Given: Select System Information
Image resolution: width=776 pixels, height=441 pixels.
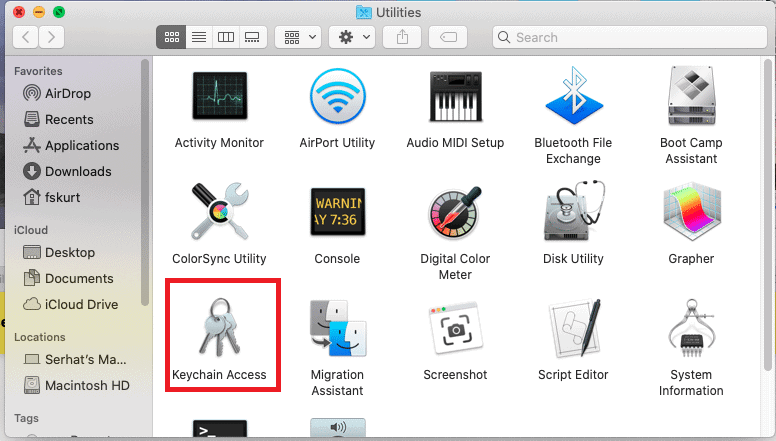Looking at the screenshot, I should (691, 328).
